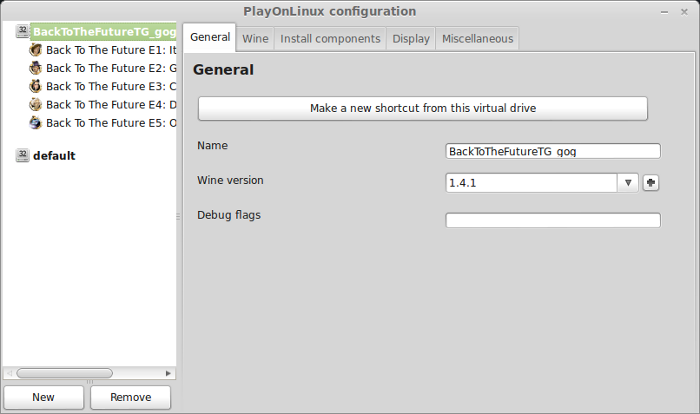Click the plus icon next to Wine version
The width and height of the screenshot is (700, 414).
(651, 183)
